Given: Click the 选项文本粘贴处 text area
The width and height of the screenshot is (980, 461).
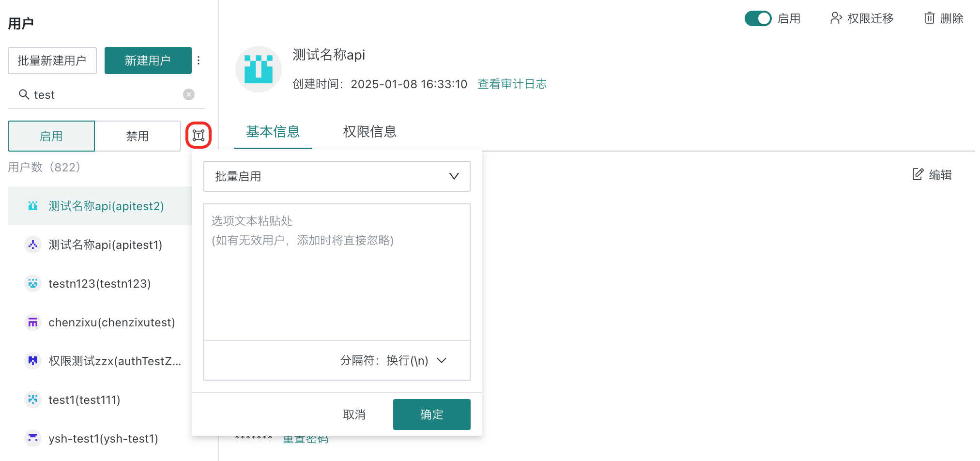Looking at the screenshot, I should pos(337,271).
